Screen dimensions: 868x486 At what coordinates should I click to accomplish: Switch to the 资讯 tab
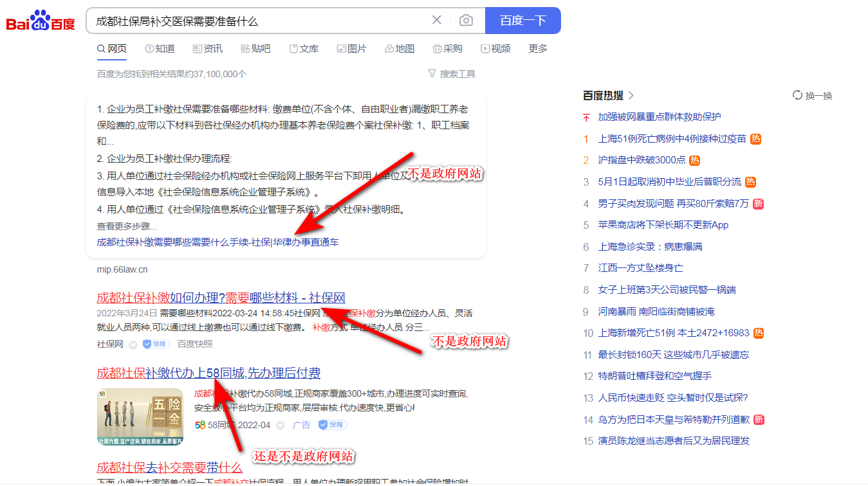tap(208, 49)
